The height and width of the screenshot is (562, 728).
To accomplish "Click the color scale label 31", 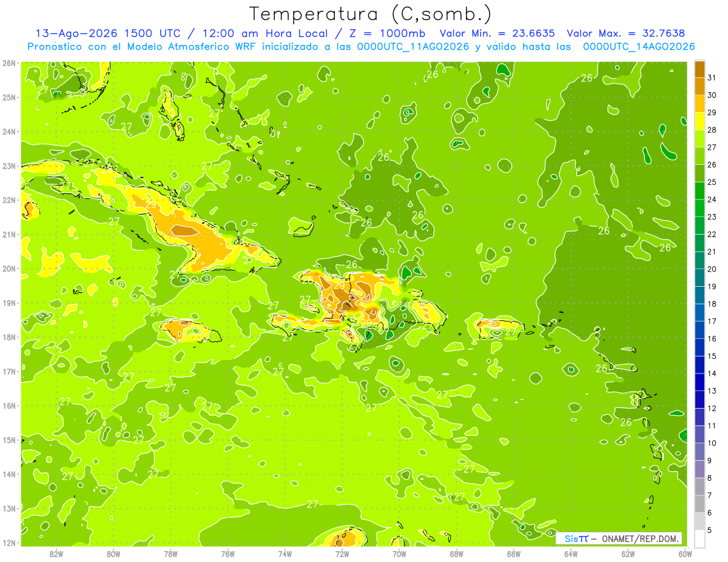I will pos(712,78).
